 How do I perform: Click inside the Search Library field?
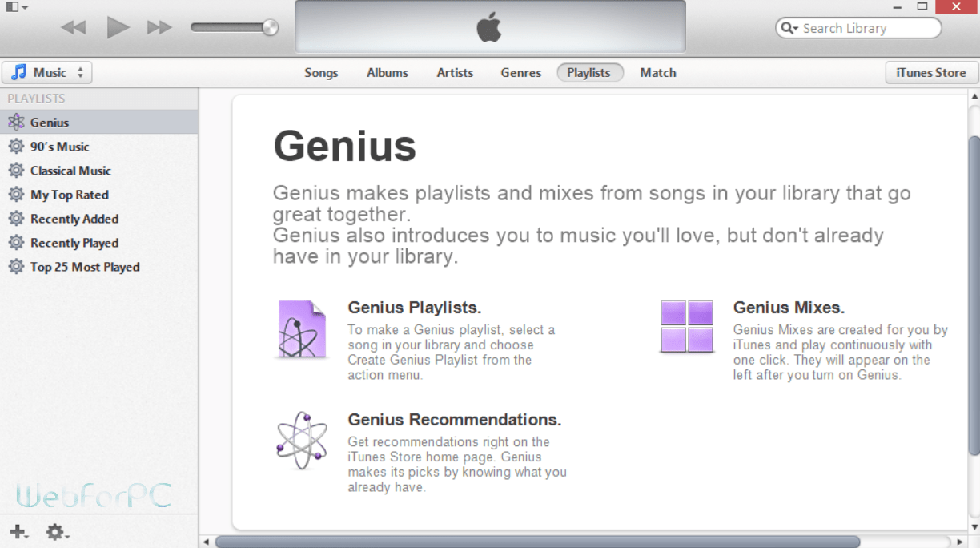[865, 28]
